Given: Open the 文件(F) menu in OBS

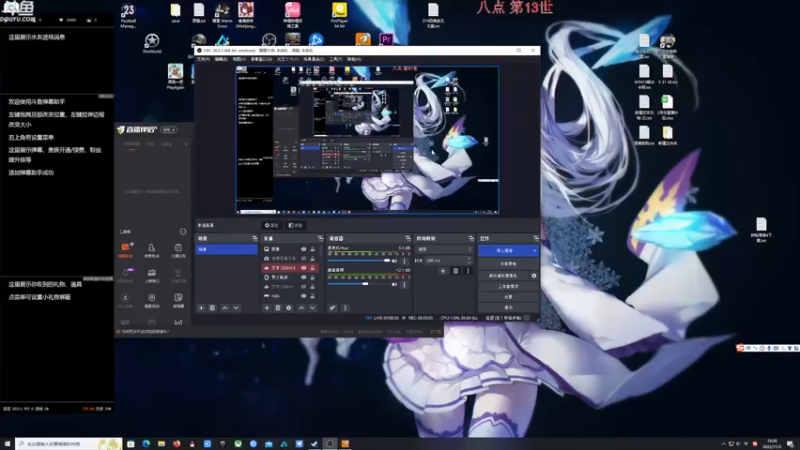Looking at the screenshot, I should coord(203,59).
